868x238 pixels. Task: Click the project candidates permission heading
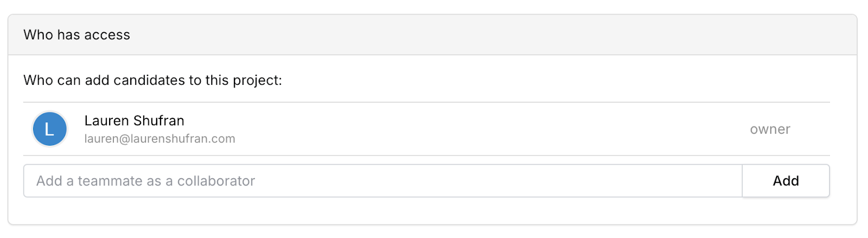point(152,80)
